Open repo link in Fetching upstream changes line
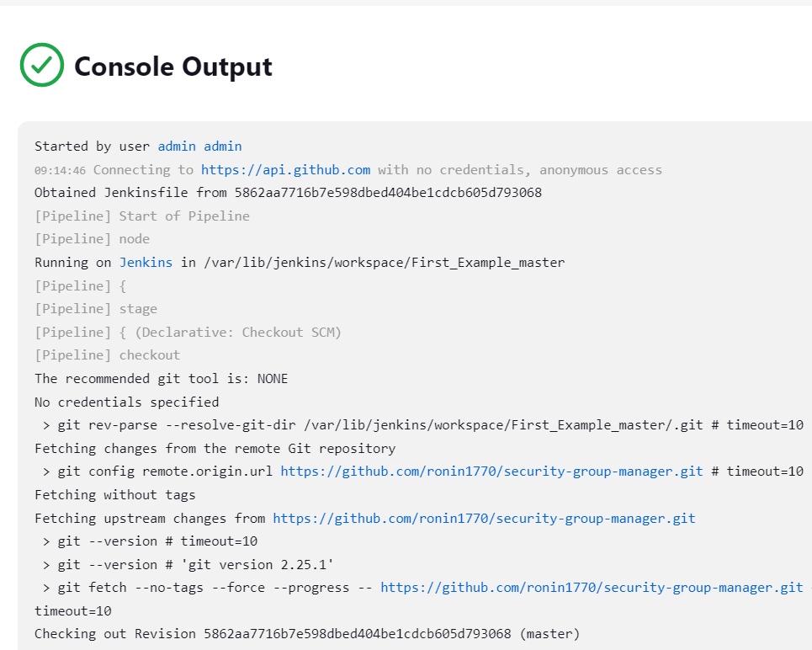The height and width of the screenshot is (650, 812). pos(484,519)
